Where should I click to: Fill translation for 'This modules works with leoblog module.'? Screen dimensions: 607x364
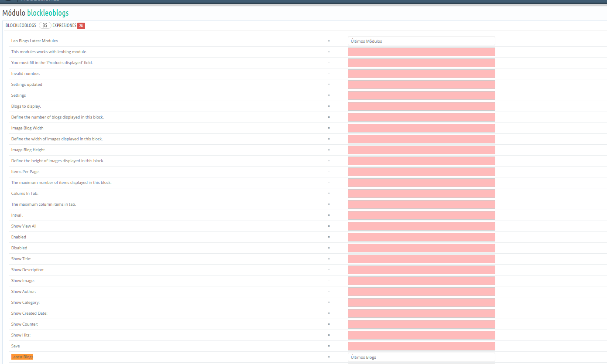pyautogui.click(x=421, y=52)
